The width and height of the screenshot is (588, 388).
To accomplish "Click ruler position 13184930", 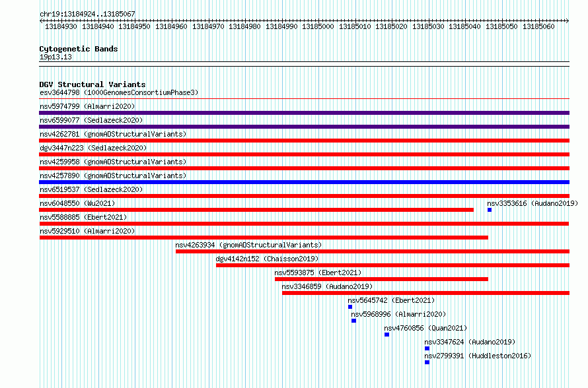I will point(61,26).
